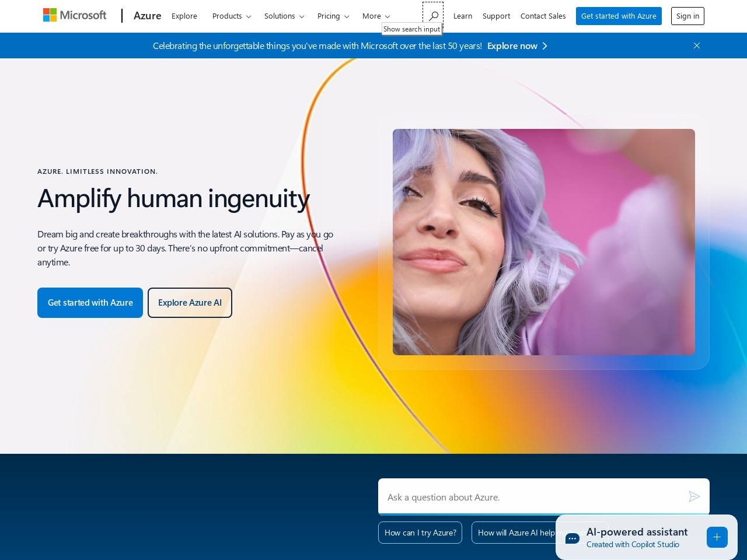Viewport: 747px width, 560px height.
Task: Click the How can I try Azure suggestion
Action: tap(420, 532)
